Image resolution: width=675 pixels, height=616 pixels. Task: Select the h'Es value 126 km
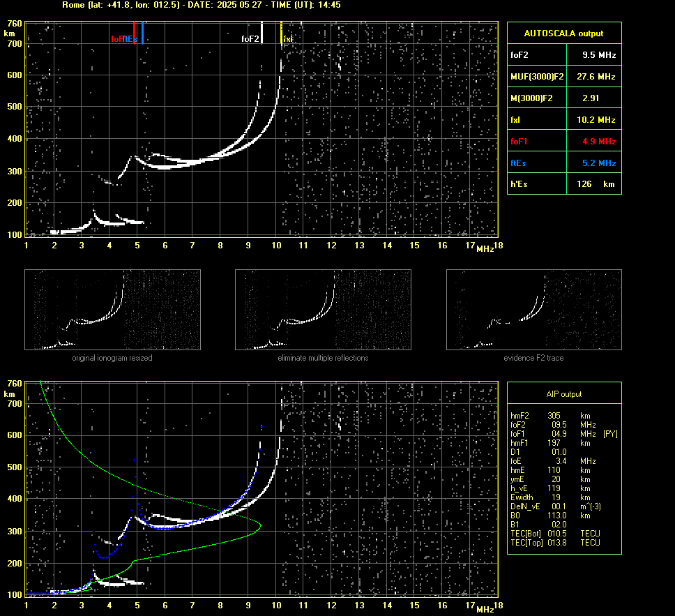point(596,184)
